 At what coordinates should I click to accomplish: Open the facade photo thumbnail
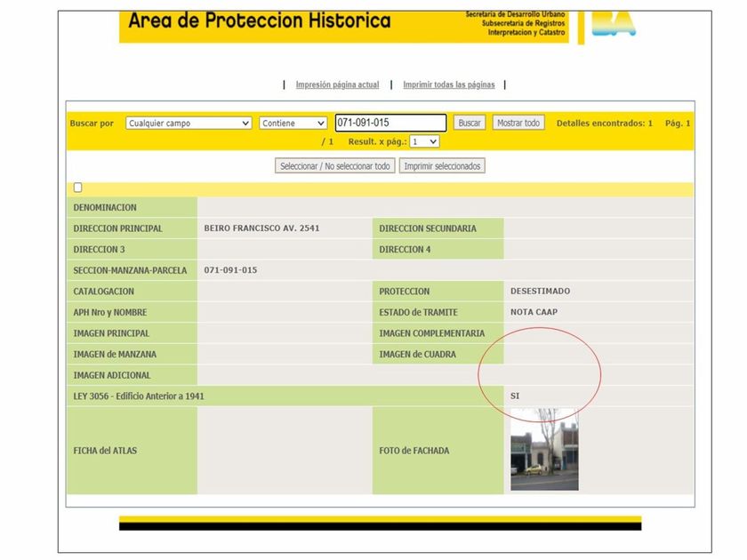click(544, 450)
